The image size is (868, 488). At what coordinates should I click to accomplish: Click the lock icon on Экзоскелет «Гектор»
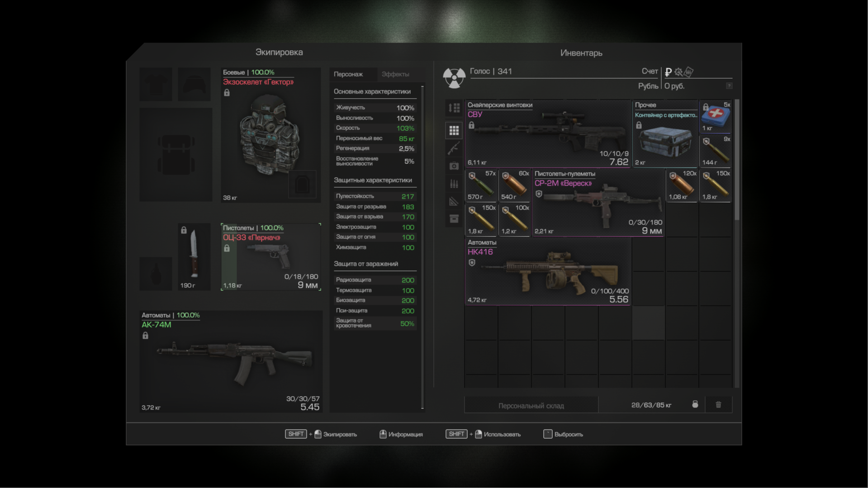[x=227, y=93]
